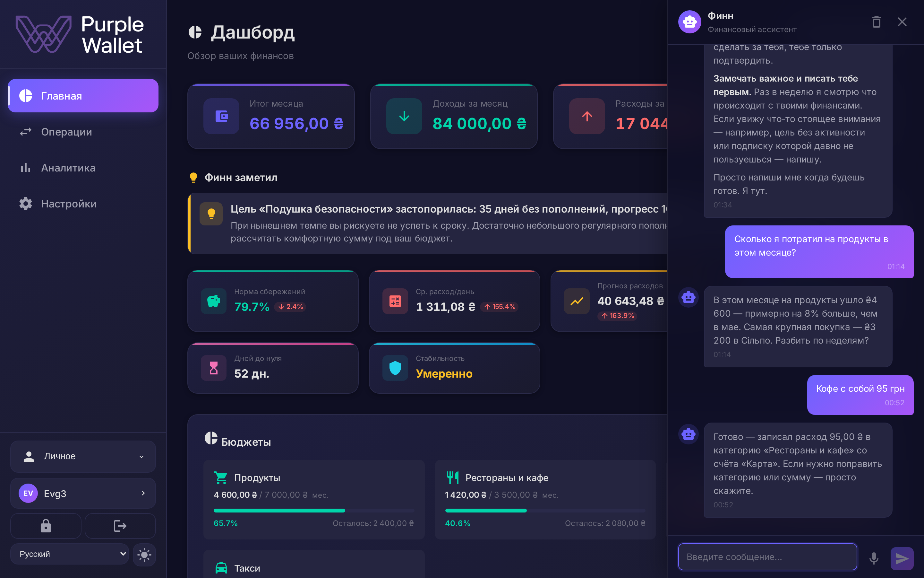Open the Русский language dropdown
The image size is (924, 578).
[70, 554]
